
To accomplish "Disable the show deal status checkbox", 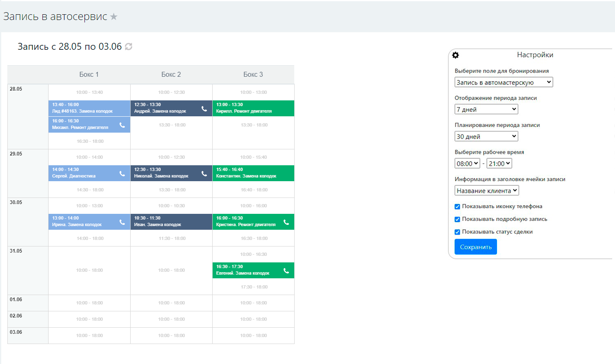I will pyautogui.click(x=457, y=232).
